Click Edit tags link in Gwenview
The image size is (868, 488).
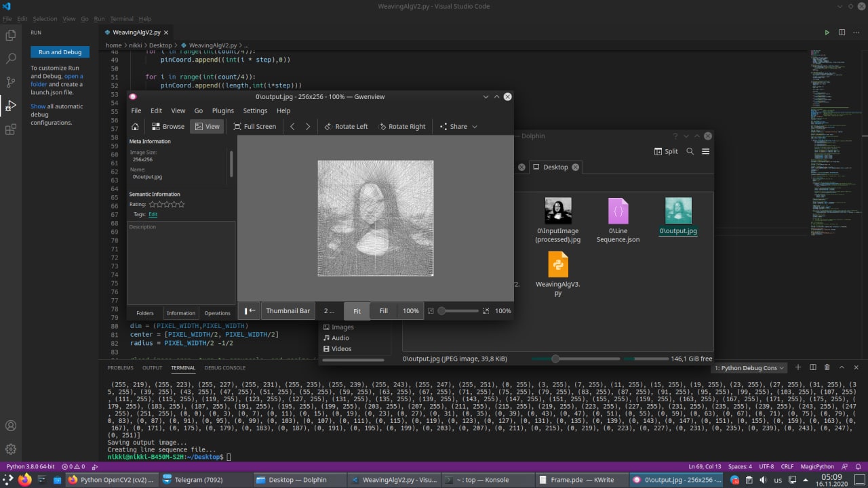tap(153, 214)
